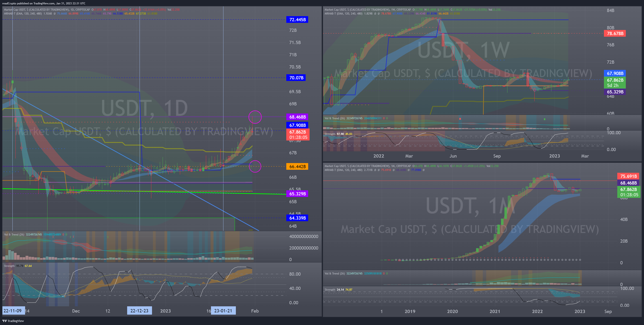Viewport: 644px width, 325px height.
Task: Click the 23-01-21 date marker
Action: point(223,311)
